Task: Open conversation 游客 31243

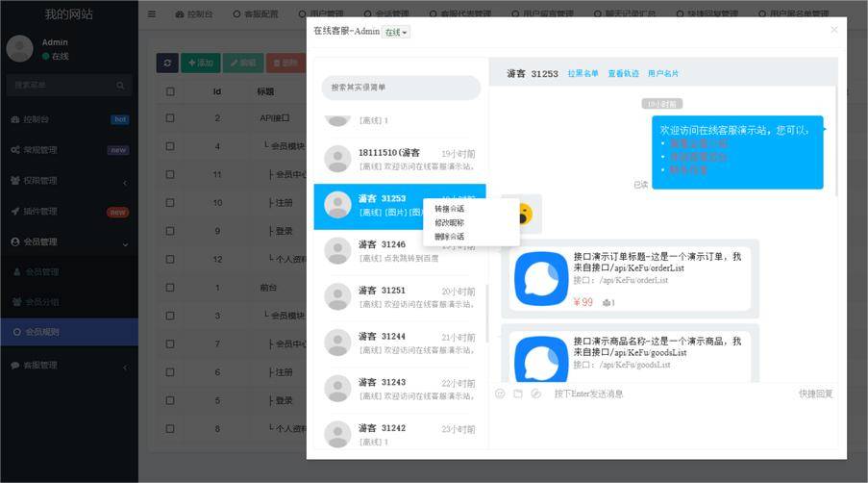Action: [400, 389]
